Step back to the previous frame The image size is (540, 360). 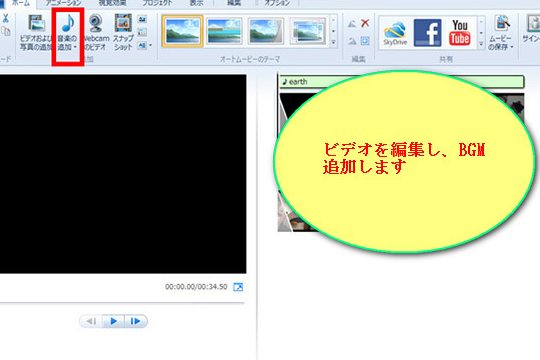91,321
